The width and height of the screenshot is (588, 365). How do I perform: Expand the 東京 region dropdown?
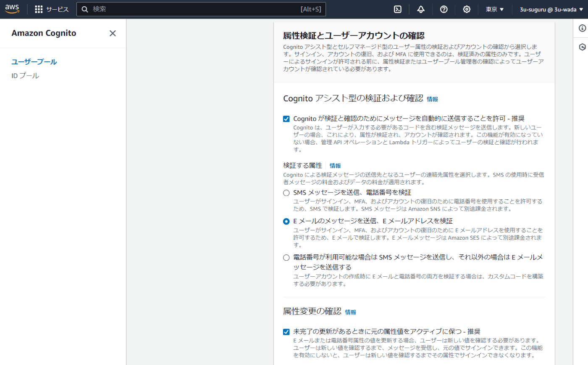point(495,9)
